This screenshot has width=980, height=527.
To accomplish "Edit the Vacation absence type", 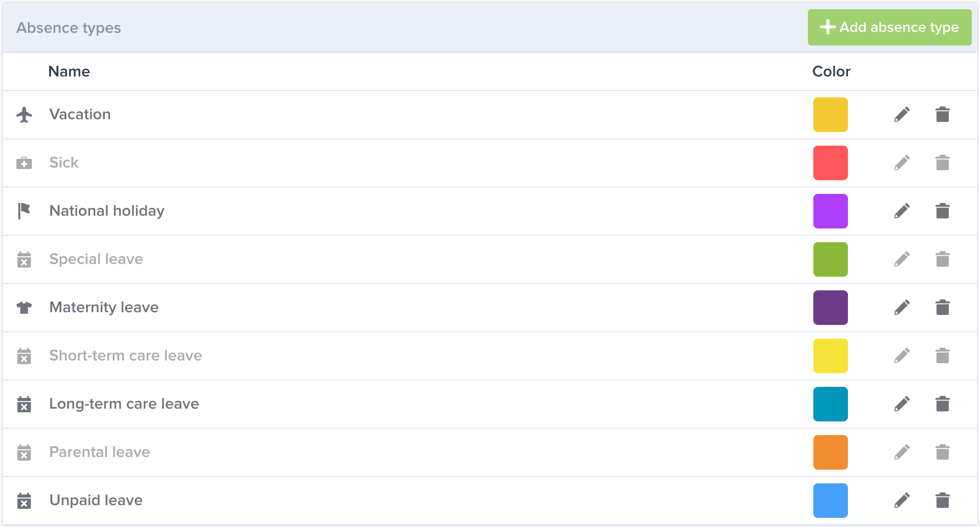I will pos(902,115).
